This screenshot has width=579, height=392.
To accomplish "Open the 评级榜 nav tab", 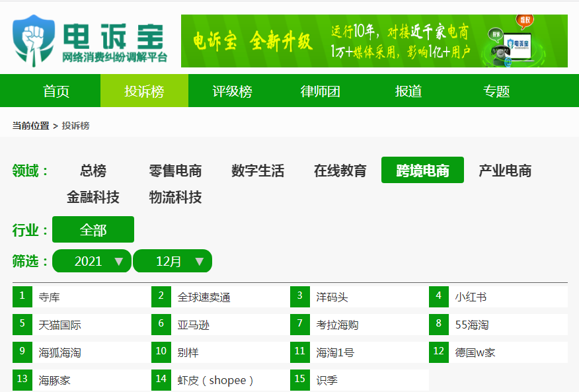I will click(x=232, y=91).
